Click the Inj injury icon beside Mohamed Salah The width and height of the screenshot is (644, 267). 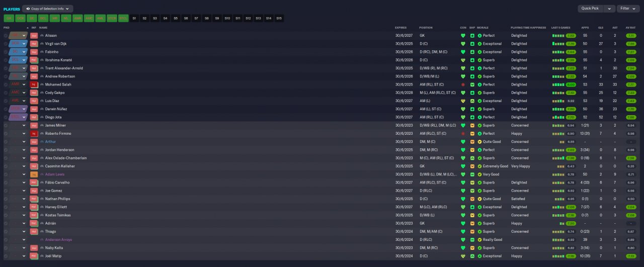[34, 84]
